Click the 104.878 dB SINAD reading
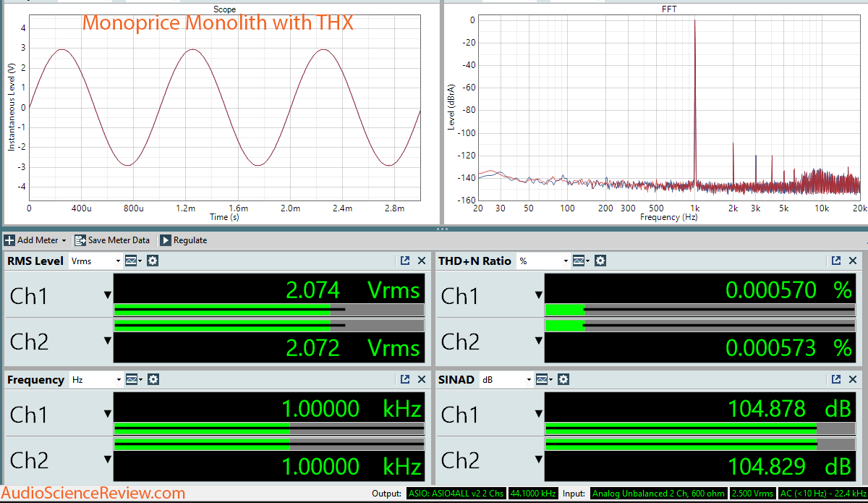The image size is (868, 503). tap(790, 409)
